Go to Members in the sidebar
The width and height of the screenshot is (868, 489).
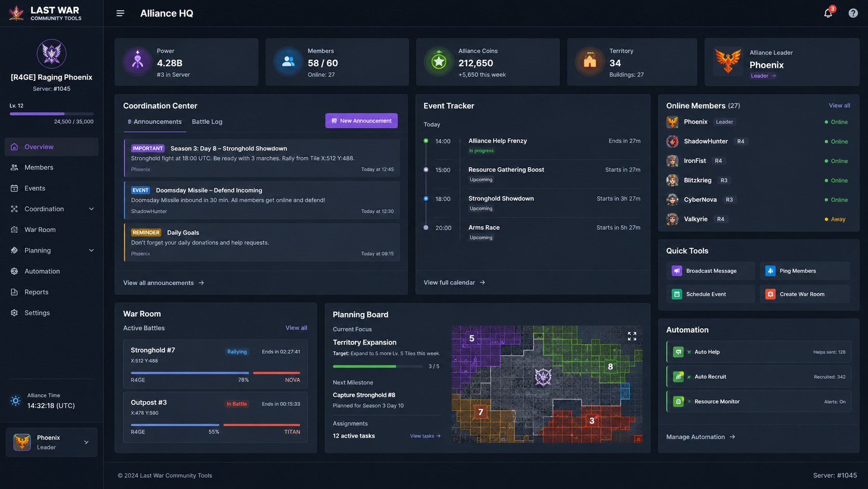pyautogui.click(x=51, y=167)
